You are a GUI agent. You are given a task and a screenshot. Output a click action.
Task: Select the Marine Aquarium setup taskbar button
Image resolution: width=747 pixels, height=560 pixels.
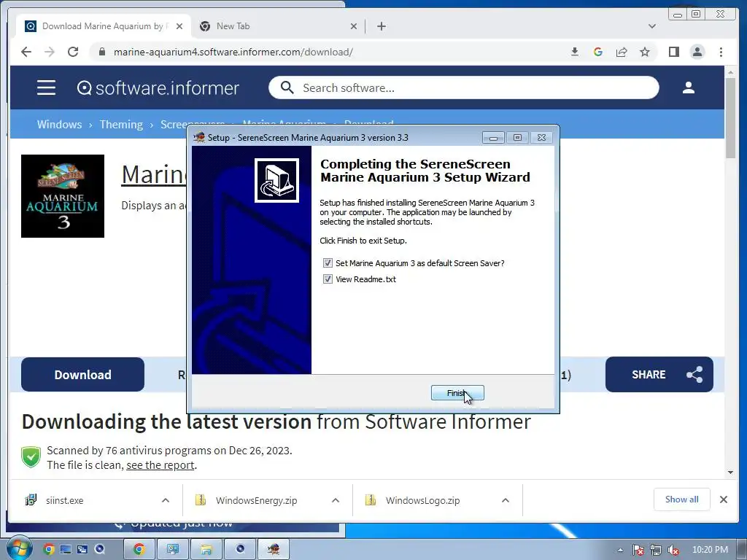(x=274, y=550)
